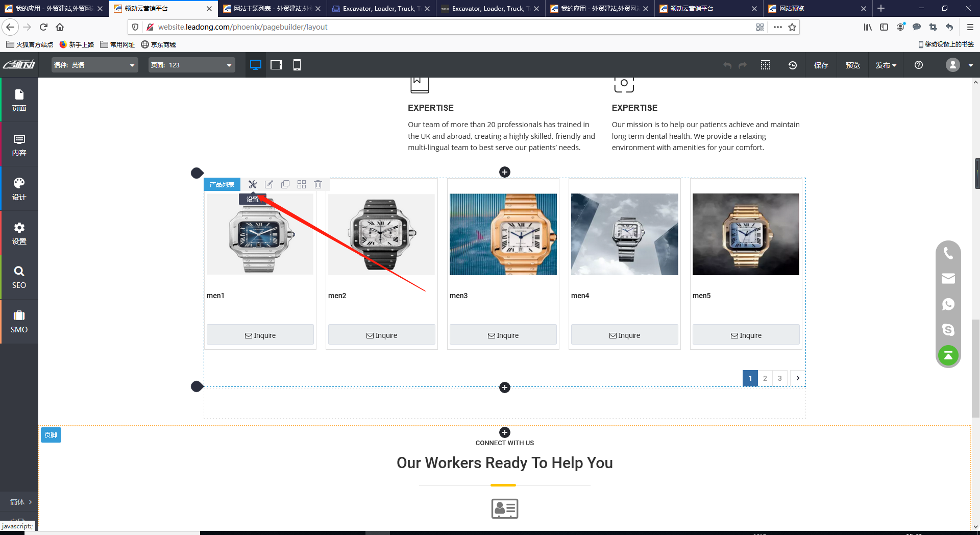Switch to mobile phone preview mode
This screenshot has height=535, width=980.
297,65
